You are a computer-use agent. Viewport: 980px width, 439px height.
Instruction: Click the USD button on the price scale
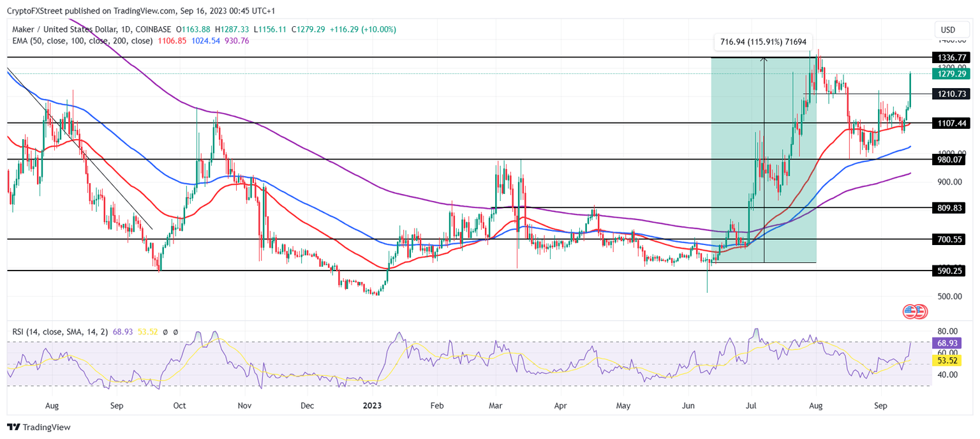click(951, 29)
